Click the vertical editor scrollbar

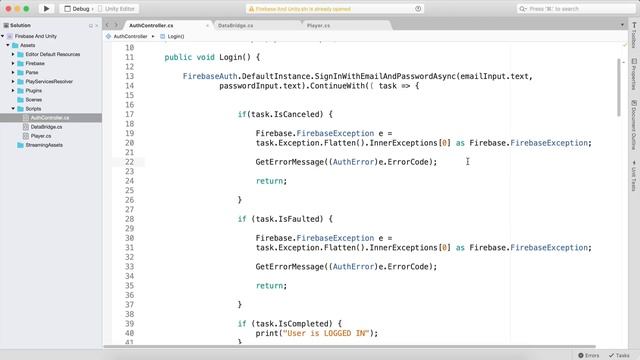click(x=619, y=87)
